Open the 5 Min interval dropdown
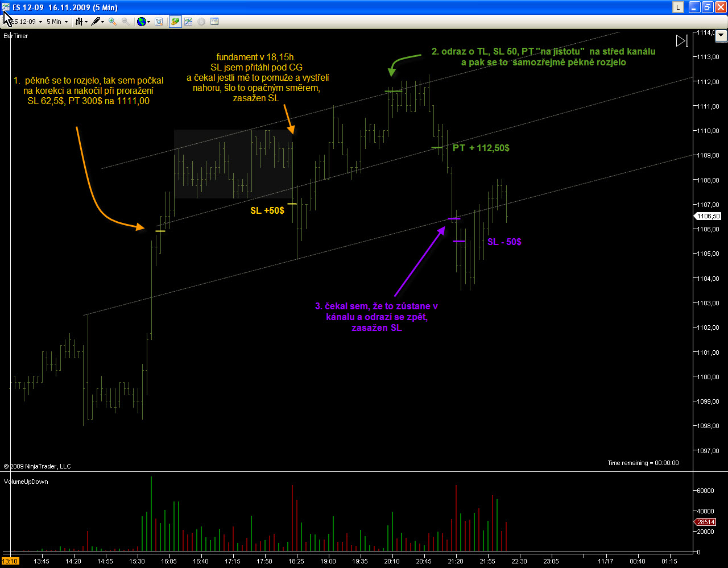 [57, 22]
